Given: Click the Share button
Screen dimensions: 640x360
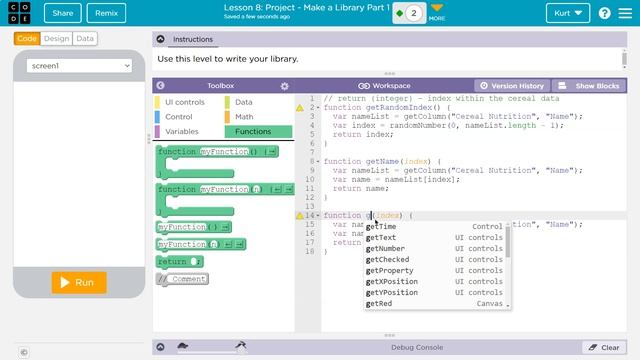Looking at the screenshot, I should pos(62,13).
